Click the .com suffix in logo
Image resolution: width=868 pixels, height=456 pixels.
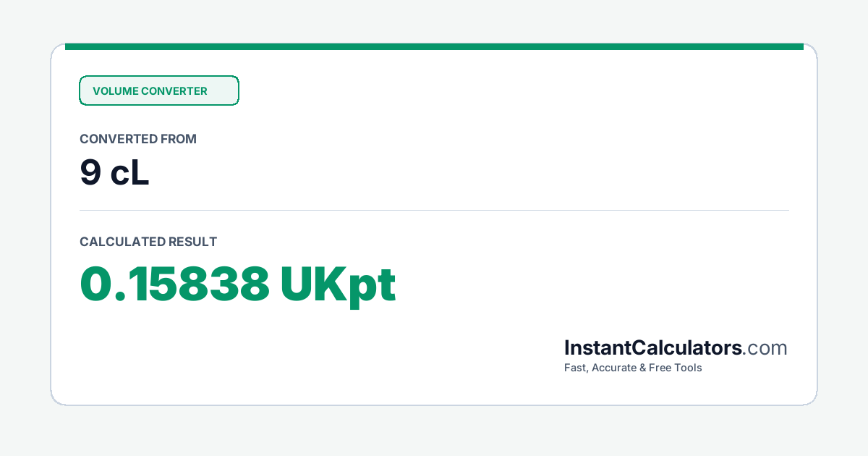(765, 349)
